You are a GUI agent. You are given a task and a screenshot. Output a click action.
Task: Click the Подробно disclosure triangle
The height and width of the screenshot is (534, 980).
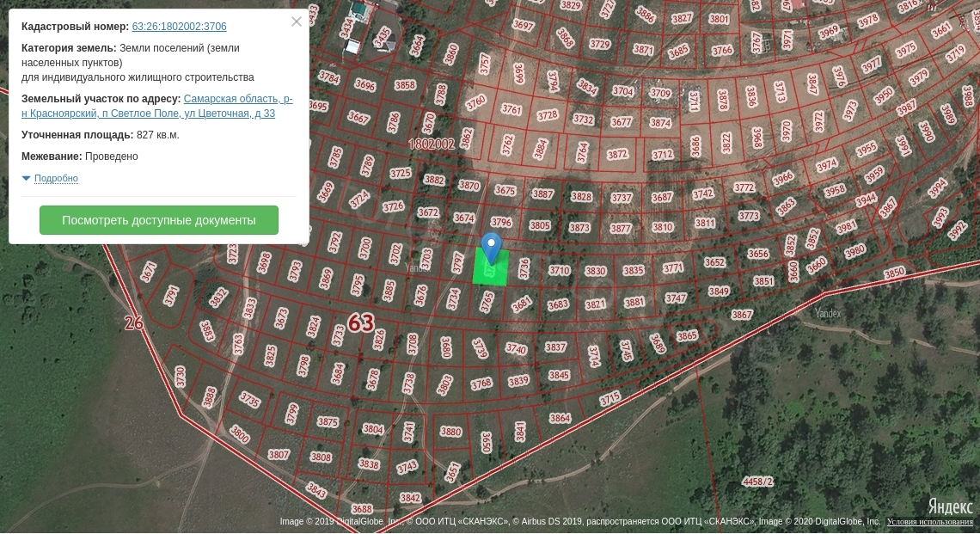point(26,178)
